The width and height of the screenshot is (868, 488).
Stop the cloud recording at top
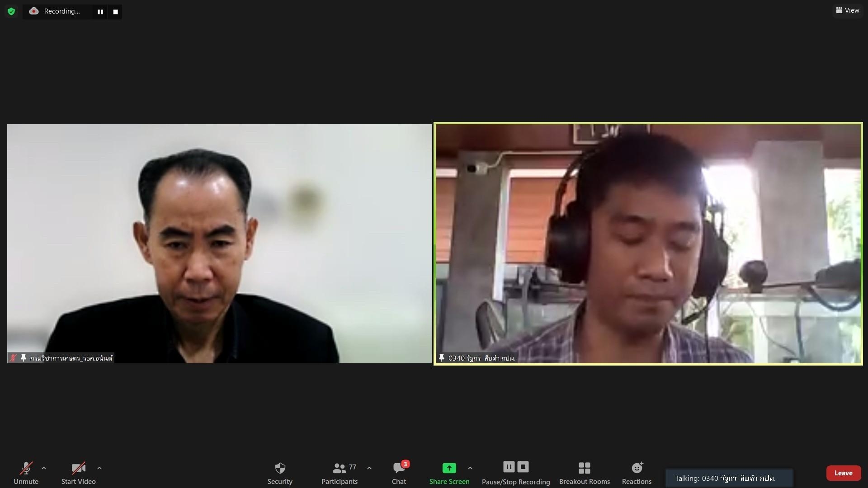(x=115, y=12)
